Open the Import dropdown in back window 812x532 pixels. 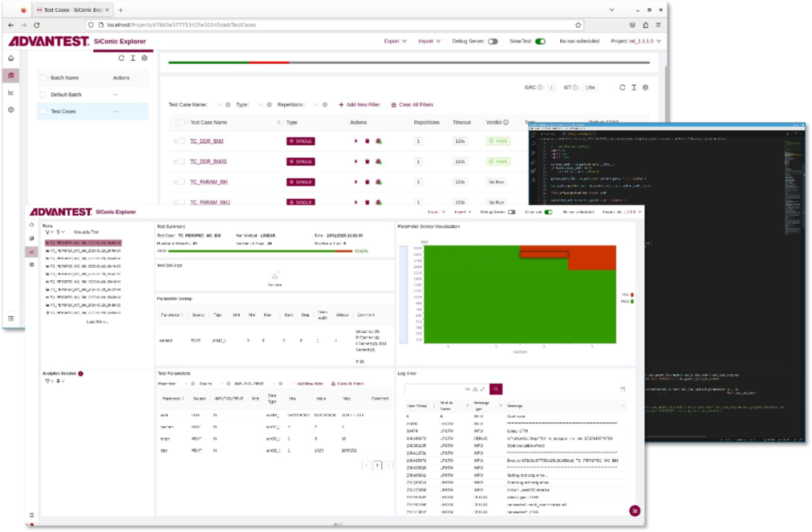[x=429, y=41]
